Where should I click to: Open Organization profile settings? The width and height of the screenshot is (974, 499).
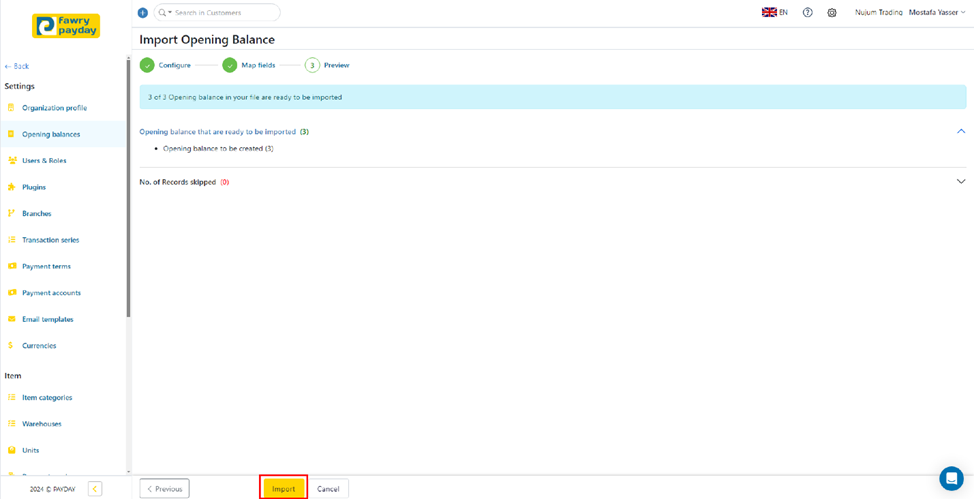click(x=54, y=108)
